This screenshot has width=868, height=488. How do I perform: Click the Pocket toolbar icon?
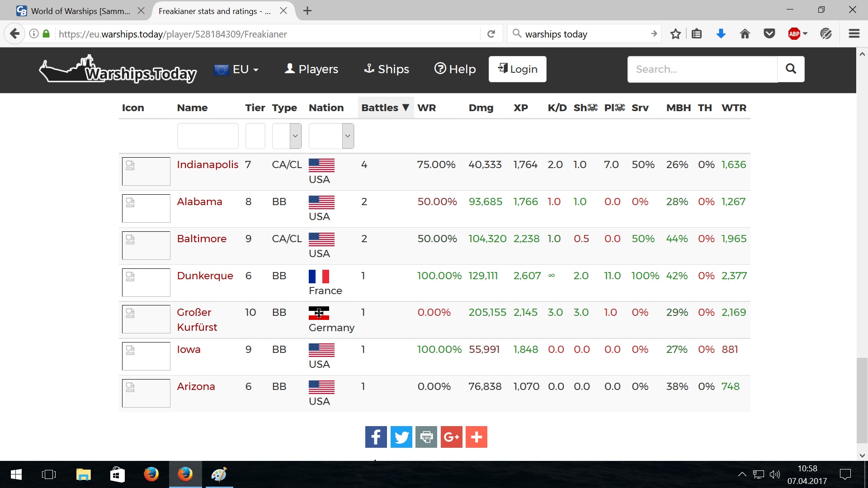[769, 34]
